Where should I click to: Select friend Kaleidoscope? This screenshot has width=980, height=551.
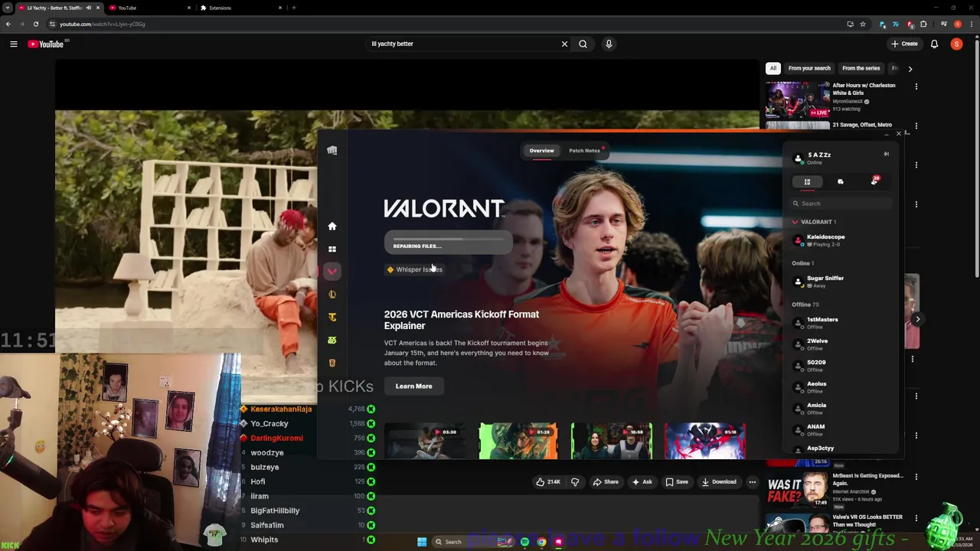pyautogui.click(x=841, y=240)
